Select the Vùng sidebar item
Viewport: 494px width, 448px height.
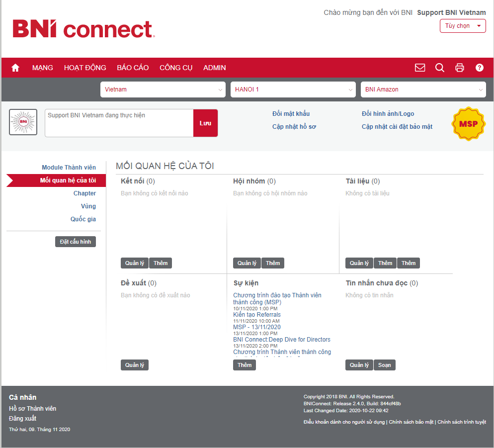[x=88, y=206]
